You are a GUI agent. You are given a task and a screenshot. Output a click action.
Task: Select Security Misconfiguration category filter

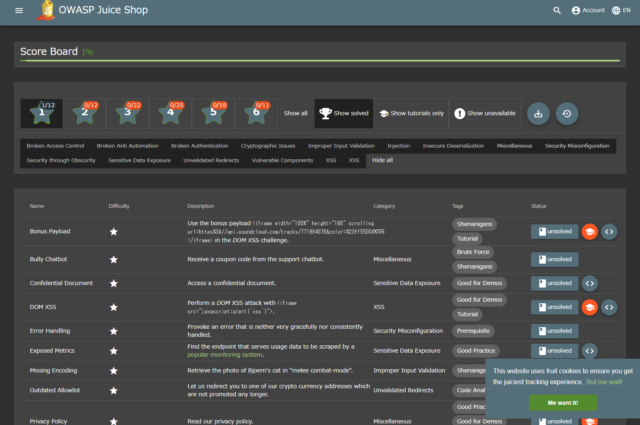tap(577, 146)
